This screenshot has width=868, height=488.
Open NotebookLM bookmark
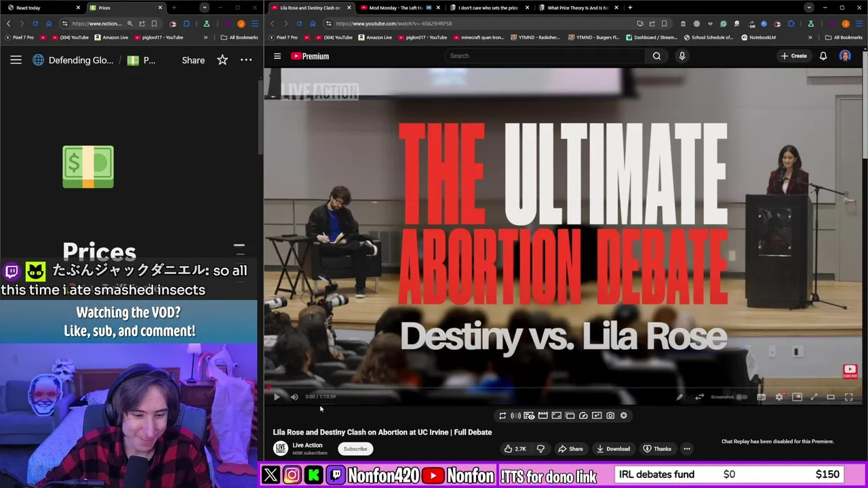point(758,37)
